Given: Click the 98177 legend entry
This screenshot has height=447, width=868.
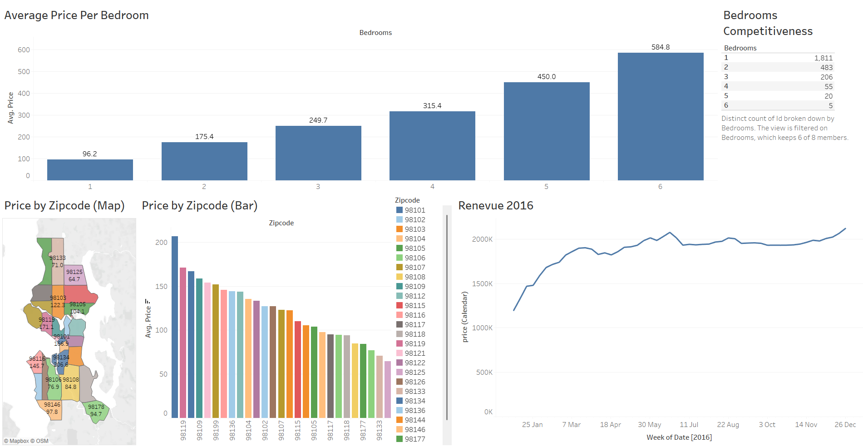Looking at the screenshot, I should click(x=414, y=439).
